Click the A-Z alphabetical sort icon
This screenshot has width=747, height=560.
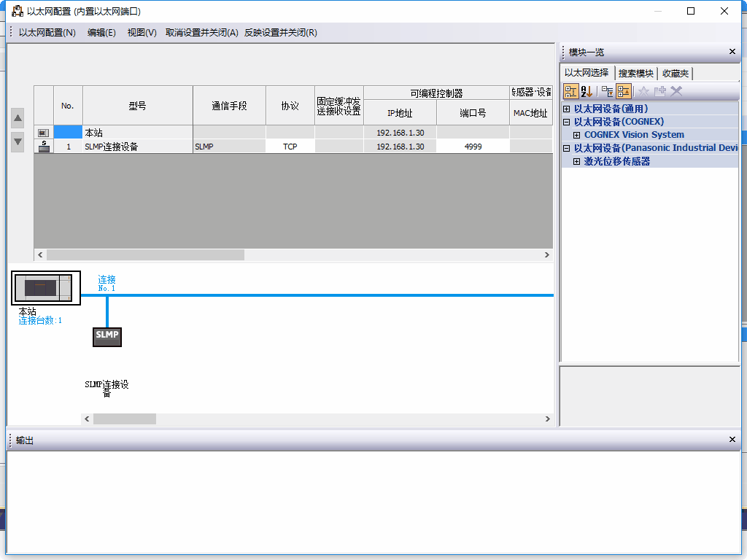[587, 91]
